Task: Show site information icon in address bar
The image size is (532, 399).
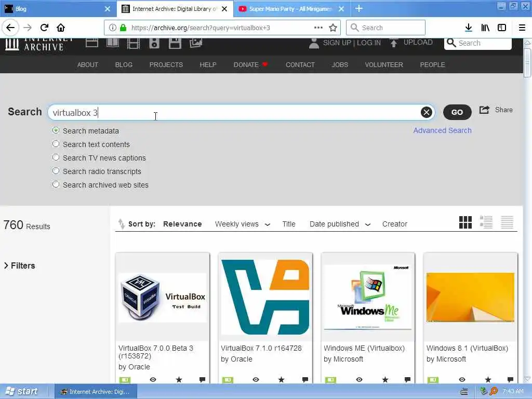Action: coord(112,28)
